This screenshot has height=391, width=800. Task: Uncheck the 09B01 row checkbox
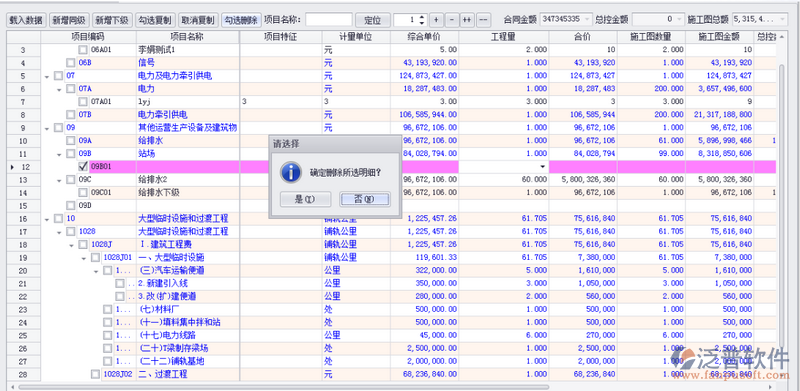(x=84, y=166)
